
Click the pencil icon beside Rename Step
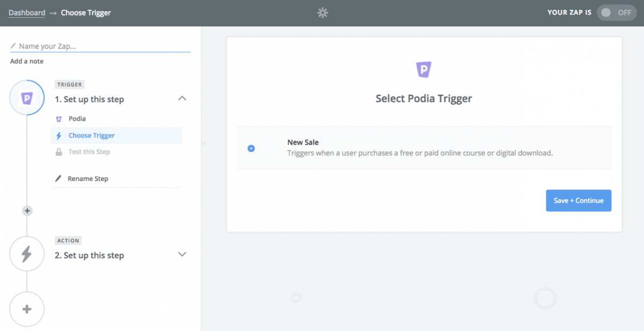click(x=58, y=178)
